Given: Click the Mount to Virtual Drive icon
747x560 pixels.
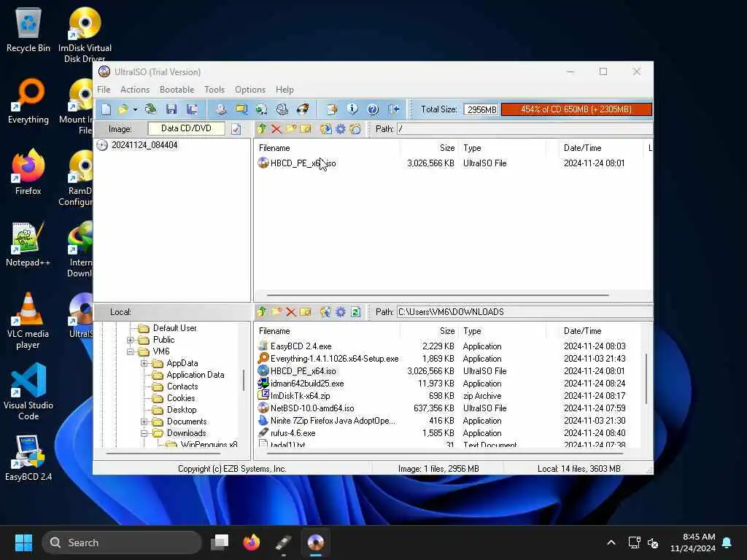Looking at the screenshot, I should click(x=282, y=109).
